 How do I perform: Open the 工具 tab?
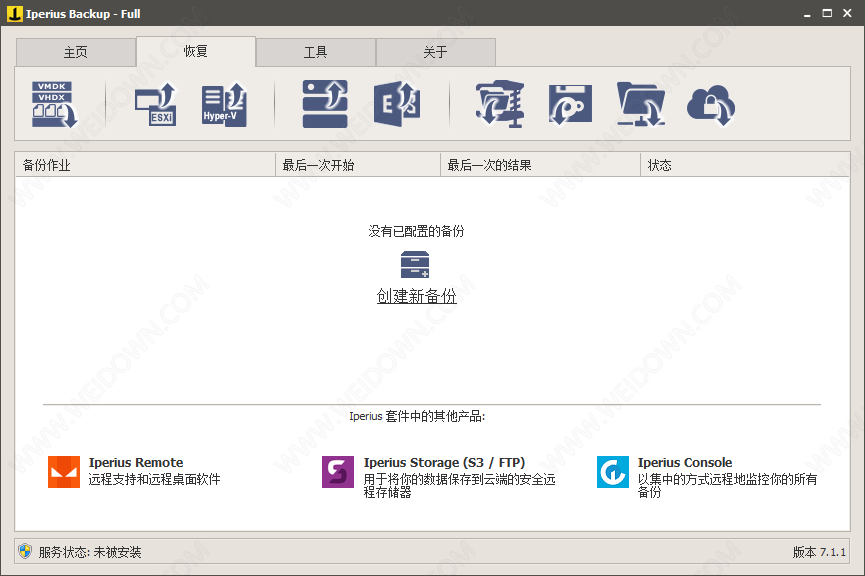pos(316,52)
